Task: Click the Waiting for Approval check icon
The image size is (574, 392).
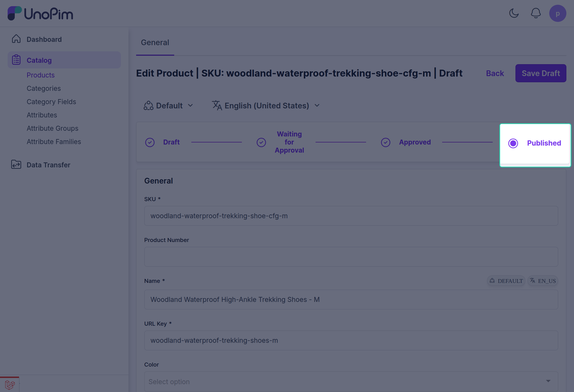Action: [x=261, y=142]
